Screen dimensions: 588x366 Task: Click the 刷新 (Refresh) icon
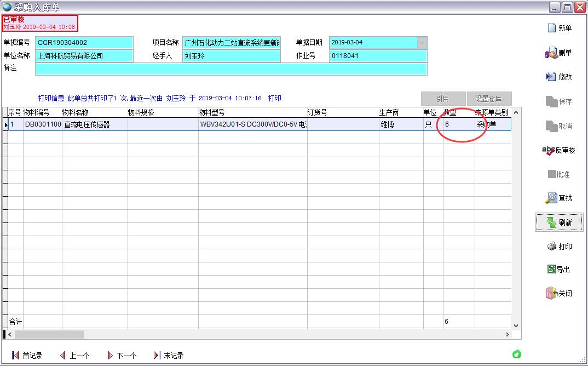[559, 222]
